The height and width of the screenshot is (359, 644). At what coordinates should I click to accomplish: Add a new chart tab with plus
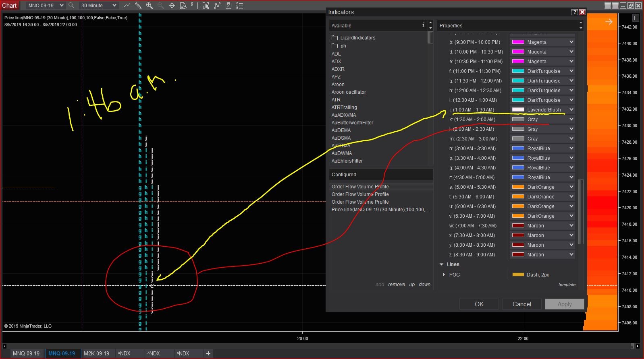(208, 353)
